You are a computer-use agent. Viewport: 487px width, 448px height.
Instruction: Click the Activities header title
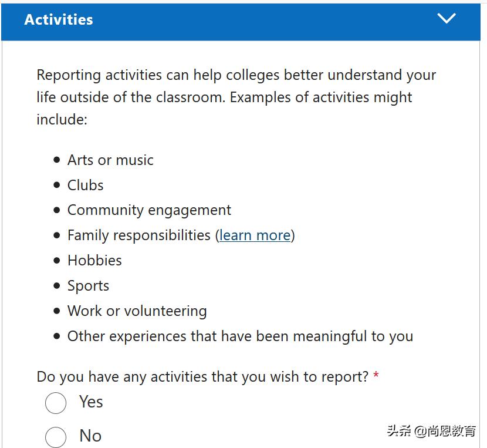point(58,19)
